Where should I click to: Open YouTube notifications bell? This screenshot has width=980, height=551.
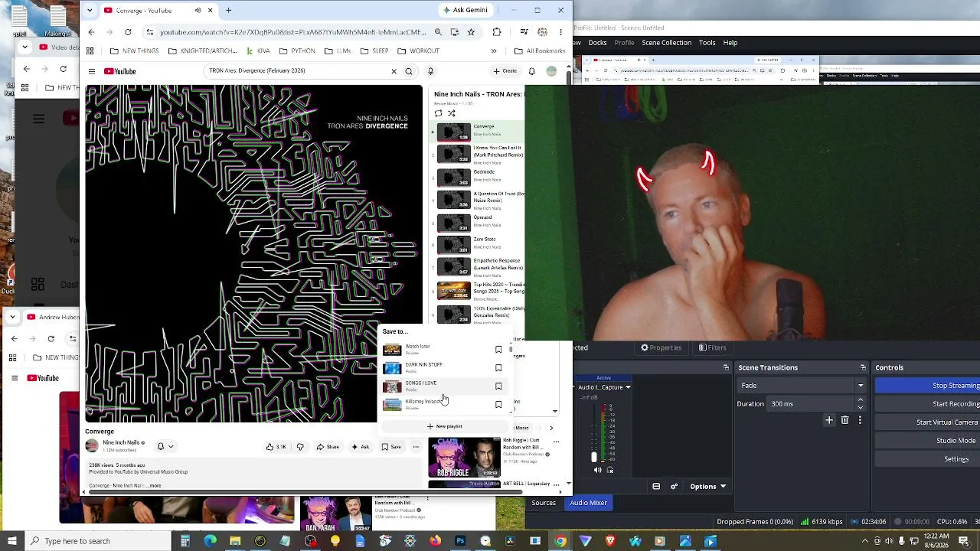tap(531, 71)
